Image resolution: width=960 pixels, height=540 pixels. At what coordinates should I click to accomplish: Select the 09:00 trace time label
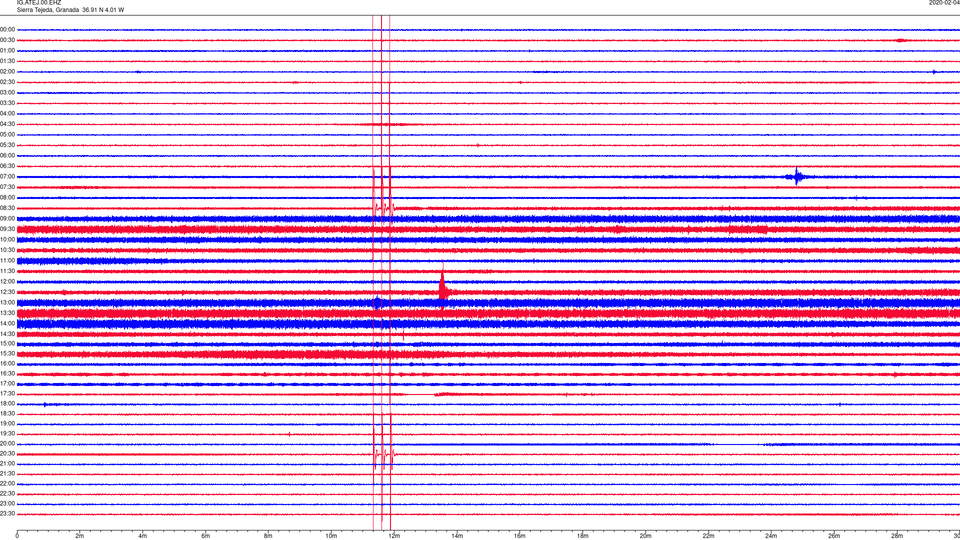8,219
